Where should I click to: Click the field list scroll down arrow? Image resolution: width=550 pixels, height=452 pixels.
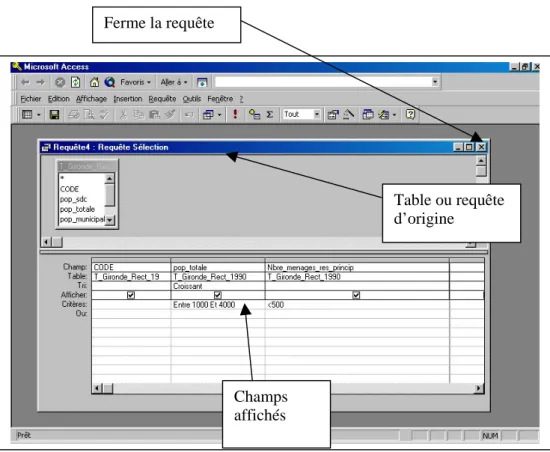(x=109, y=220)
